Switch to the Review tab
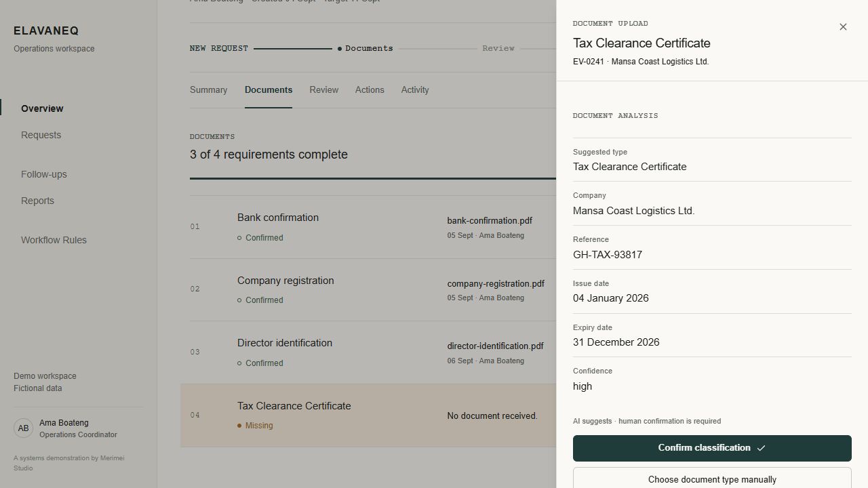 point(323,90)
